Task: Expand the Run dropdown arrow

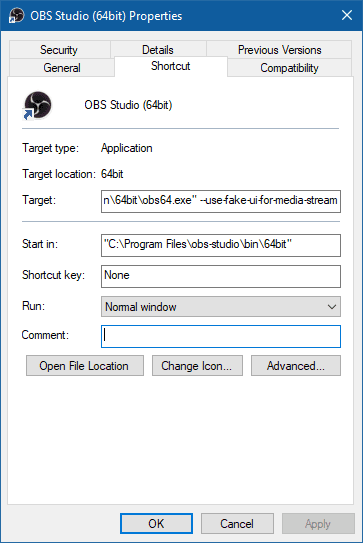Action: tap(332, 307)
